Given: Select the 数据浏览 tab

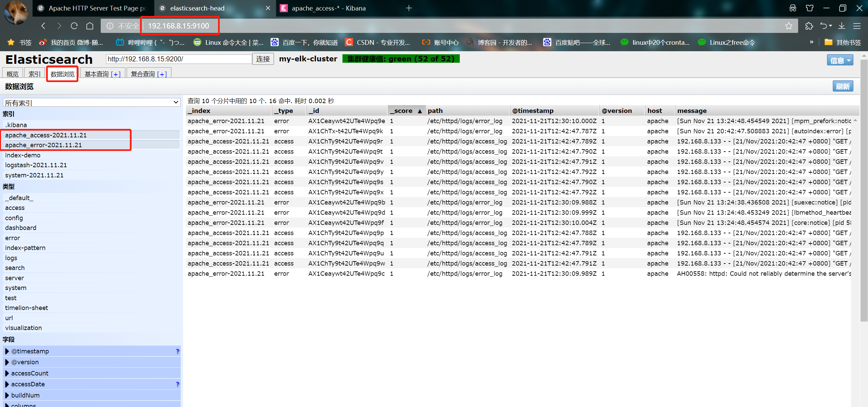Looking at the screenshot, I should pos(62,74).
